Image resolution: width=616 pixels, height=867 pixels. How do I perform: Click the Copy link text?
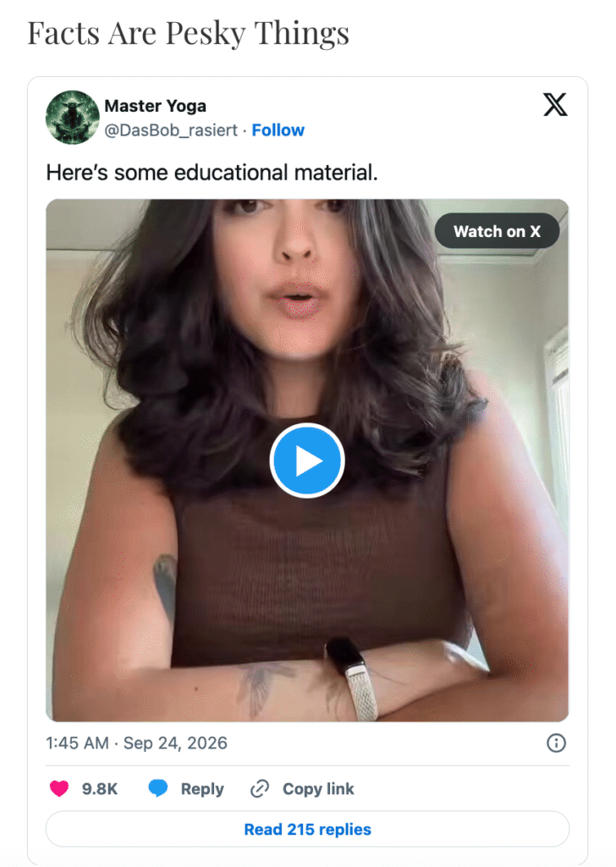click(x=318, y=789)
